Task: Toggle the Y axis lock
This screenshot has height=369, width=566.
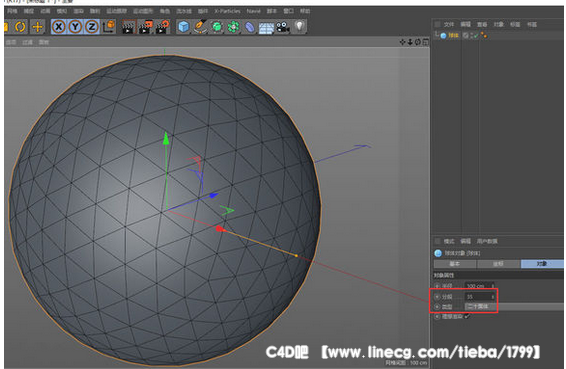Action: (76, 27)
